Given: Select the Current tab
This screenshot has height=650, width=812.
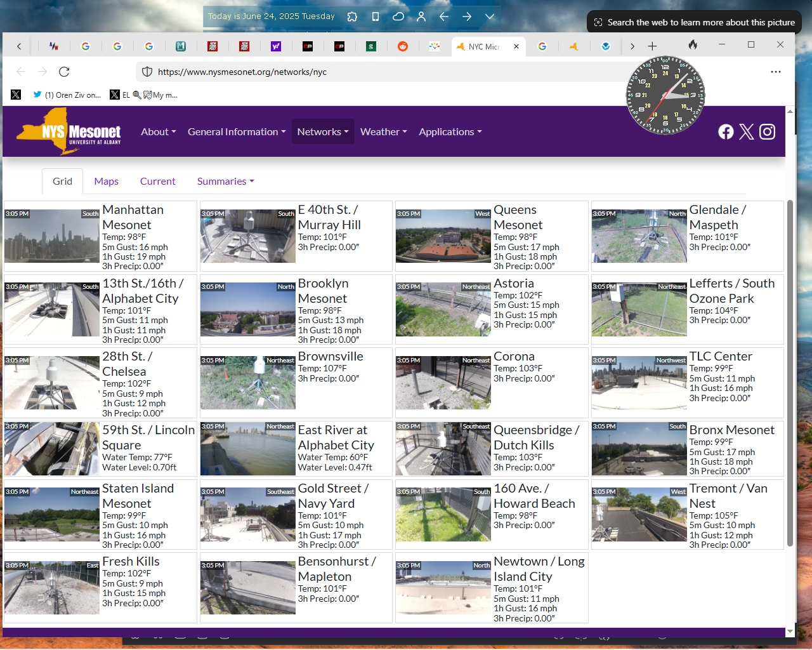Looking at the screenshot, I should (x=157, y=182).
